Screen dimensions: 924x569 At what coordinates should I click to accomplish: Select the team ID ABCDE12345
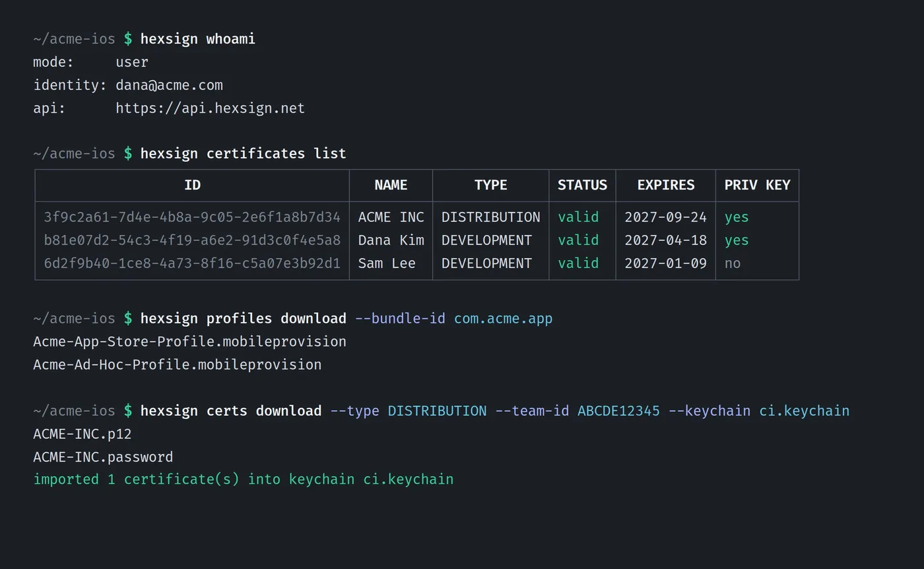pyautogui.click(x=619, y=411)
